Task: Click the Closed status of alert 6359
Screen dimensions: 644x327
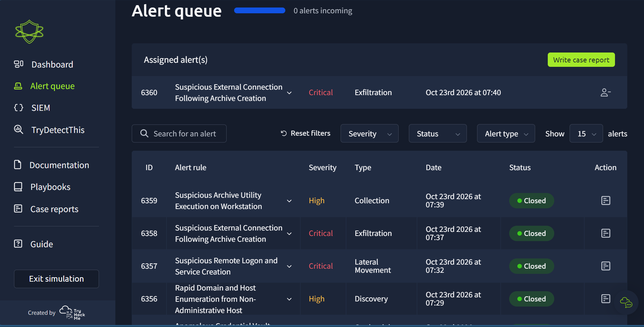Action: (x=531, y=200)
